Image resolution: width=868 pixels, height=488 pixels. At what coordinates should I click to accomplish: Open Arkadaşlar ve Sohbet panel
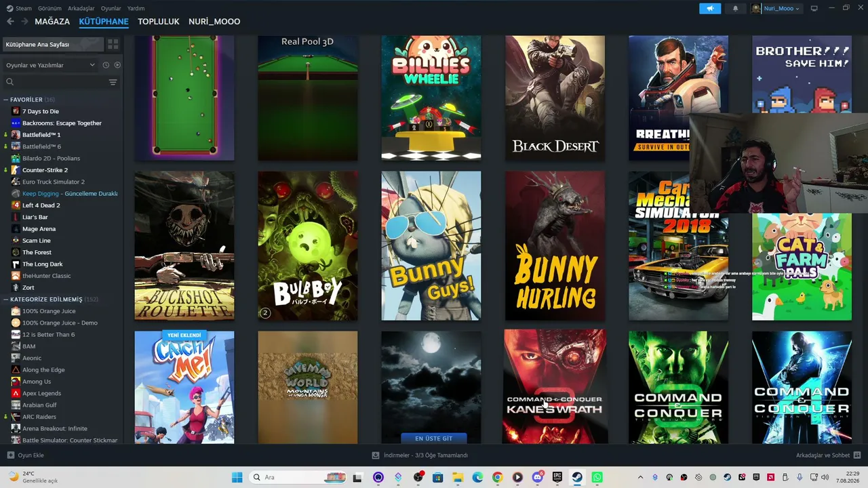829,455
